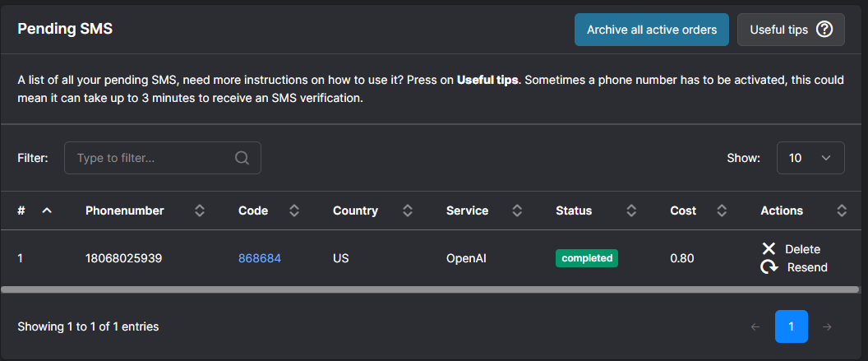Toggle sort order on Status column

631,211
